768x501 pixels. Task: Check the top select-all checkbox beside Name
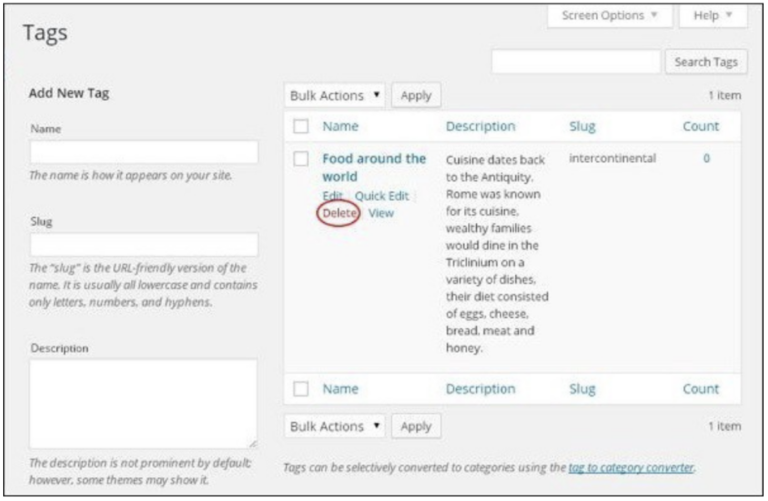coord(300,127)
